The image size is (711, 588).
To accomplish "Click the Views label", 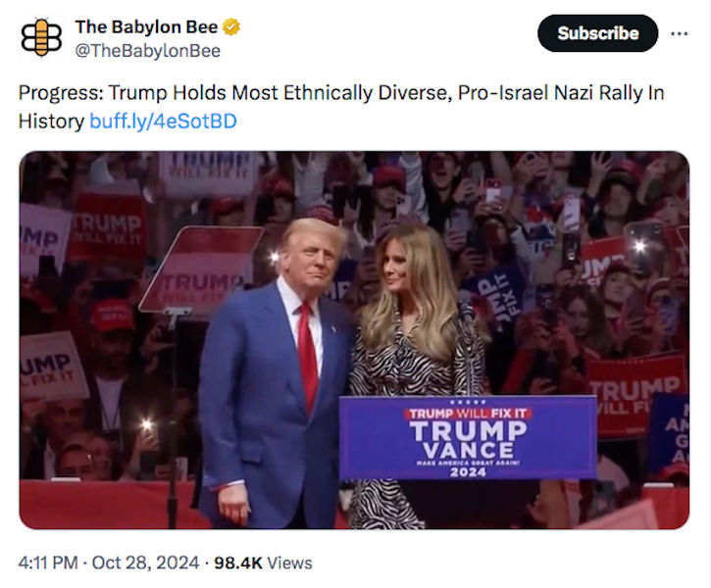I will pos(289,563).
